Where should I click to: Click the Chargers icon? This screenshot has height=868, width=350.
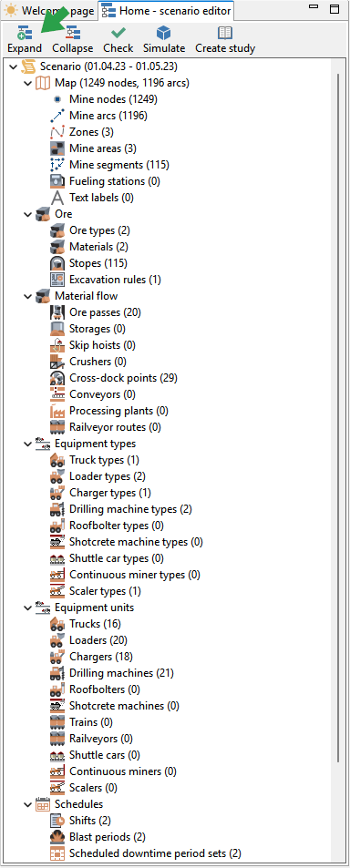pyautogui.click(x=57, y=657)
